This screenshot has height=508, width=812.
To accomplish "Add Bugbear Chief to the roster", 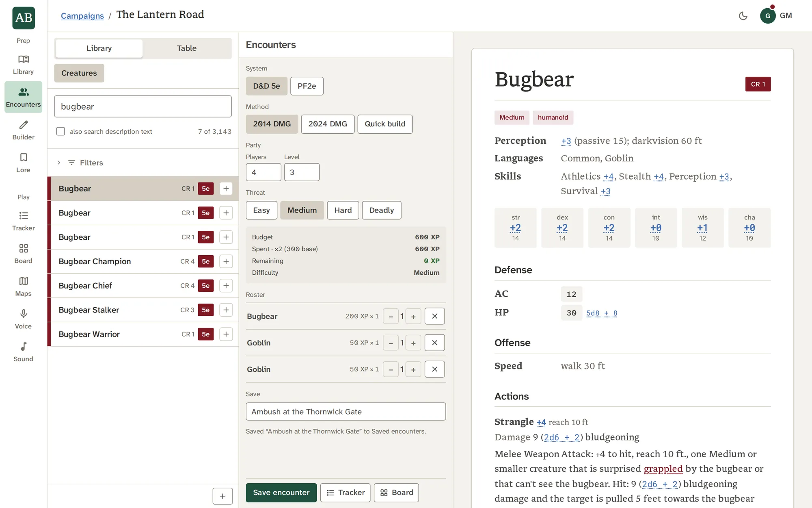I will 226,286.
